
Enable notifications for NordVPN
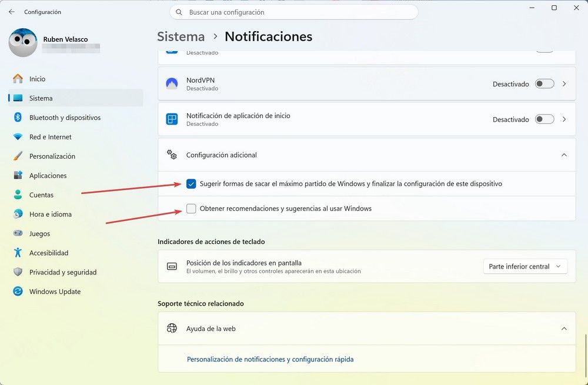tap(544, 83)
